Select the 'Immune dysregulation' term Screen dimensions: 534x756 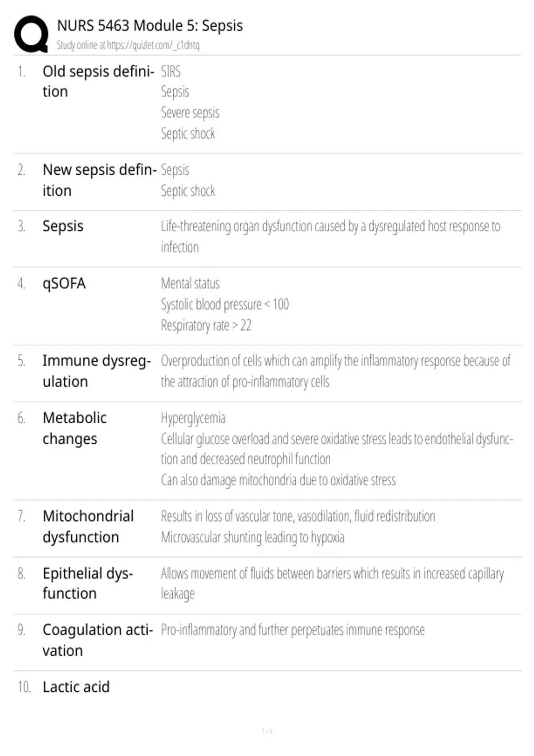pos(97,370)
